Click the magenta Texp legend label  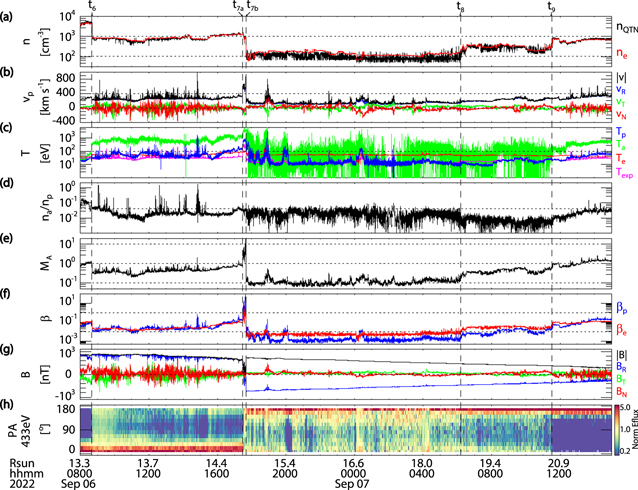click(x=625, y=173)
